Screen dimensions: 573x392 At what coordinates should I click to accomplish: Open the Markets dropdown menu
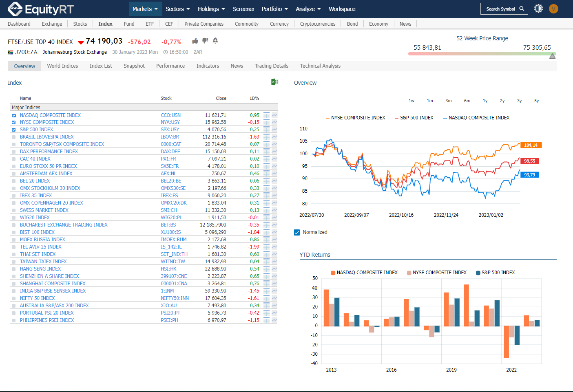(145, 9)
